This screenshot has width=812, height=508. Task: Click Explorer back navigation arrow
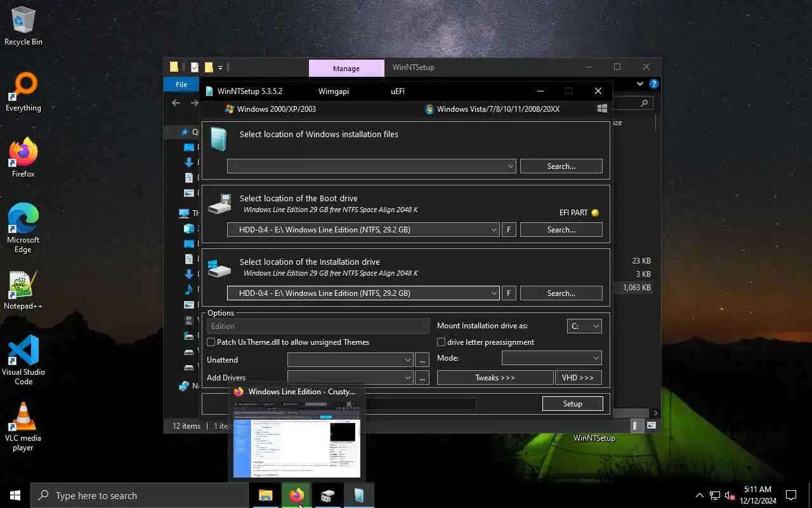click(x=176, y=103)
